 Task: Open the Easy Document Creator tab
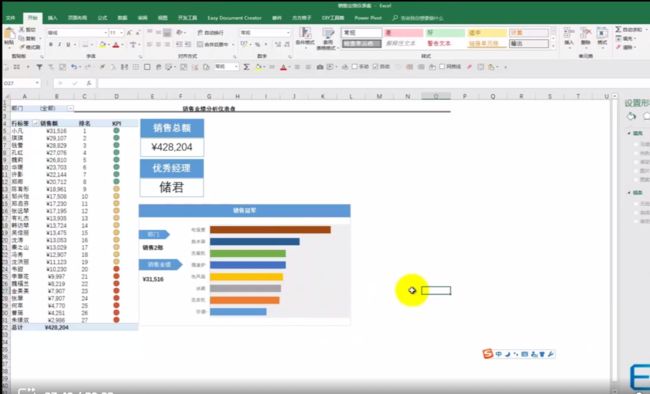point(234,18)
